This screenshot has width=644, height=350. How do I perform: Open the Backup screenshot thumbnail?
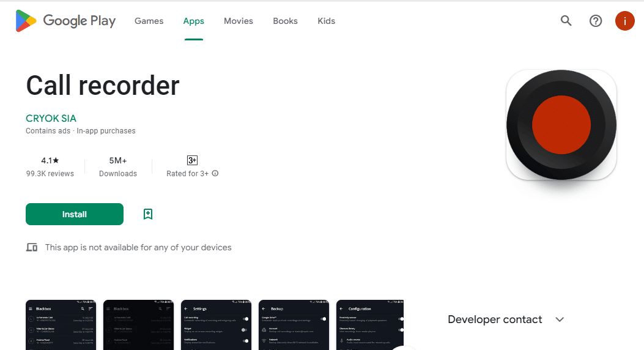click(294, 324)
